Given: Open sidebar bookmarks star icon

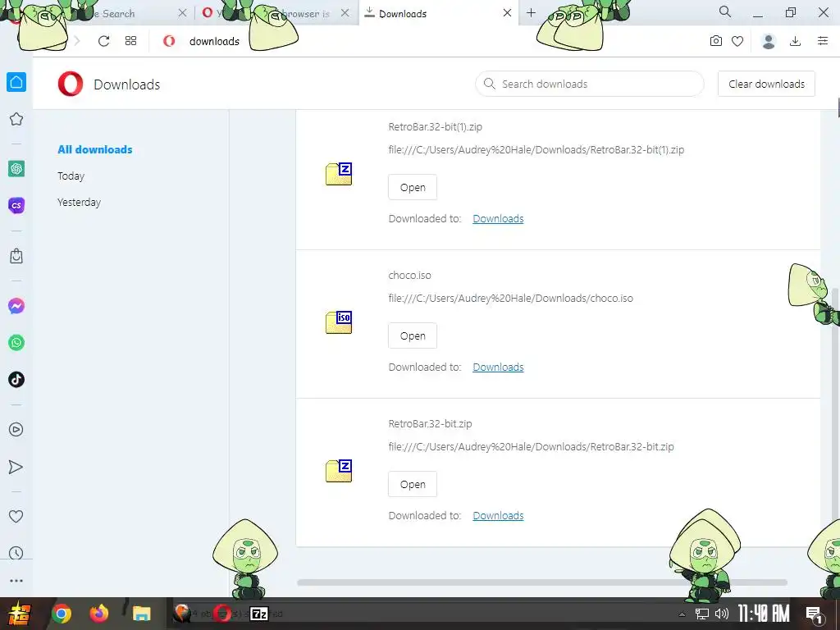Looking at the screenshot, I should coord(16,119).
